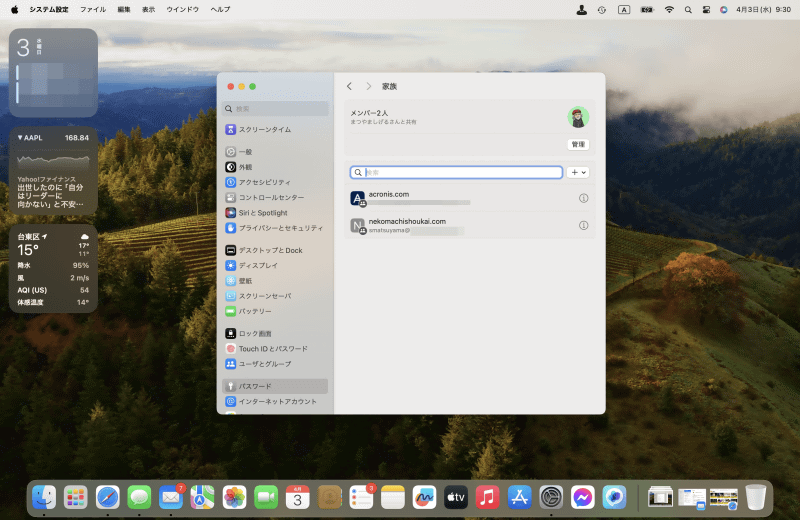Image resolution: width=800 pixels, height=520 pixels.
Task: Click the AAPL stocks widget
Action: (x=53, y=170)
